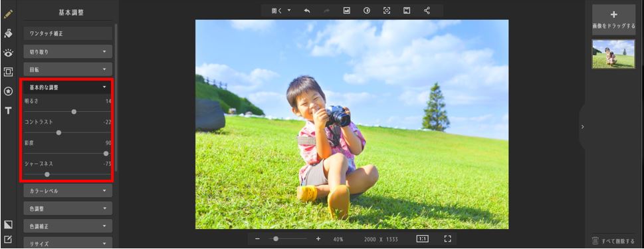The image size is (644, 249).
Task: Open the frame tool in left sidebar
Action: [8, 72]
